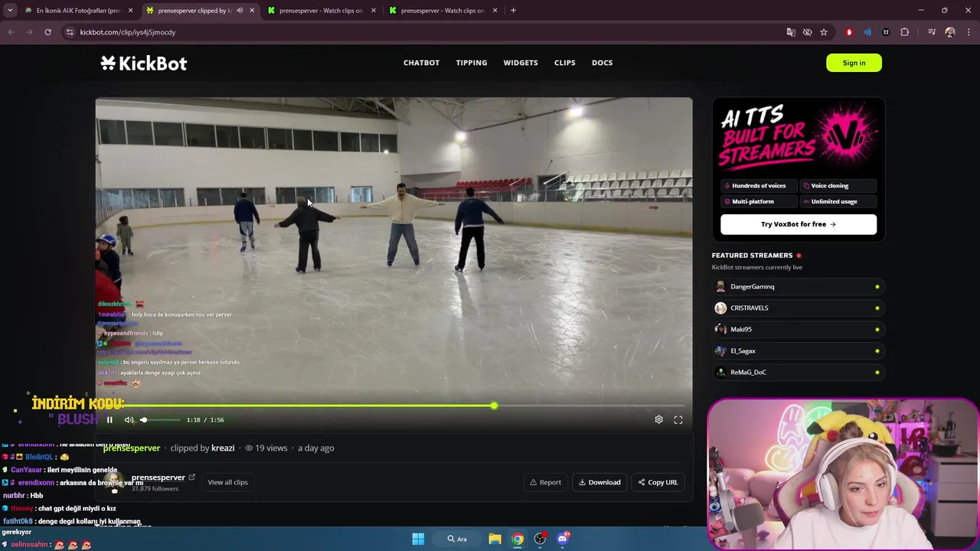
Task: Mute audio on the active browser tab
Action: click(x=240, y=11)
